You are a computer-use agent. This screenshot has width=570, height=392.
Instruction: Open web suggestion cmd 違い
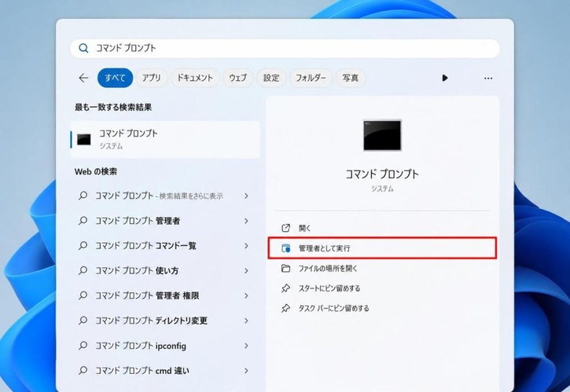(x=165, y=371)
